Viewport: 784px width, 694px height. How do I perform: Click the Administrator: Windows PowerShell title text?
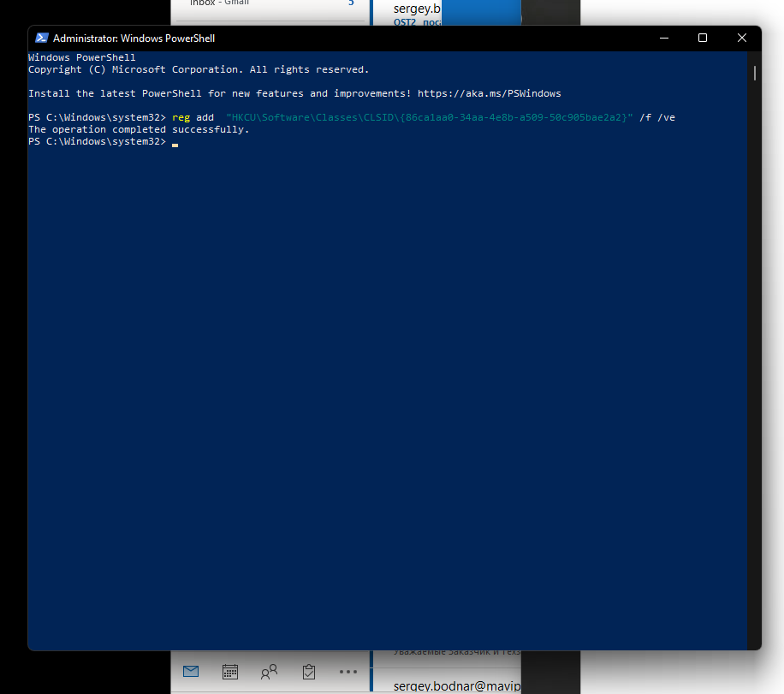point(134,39)
